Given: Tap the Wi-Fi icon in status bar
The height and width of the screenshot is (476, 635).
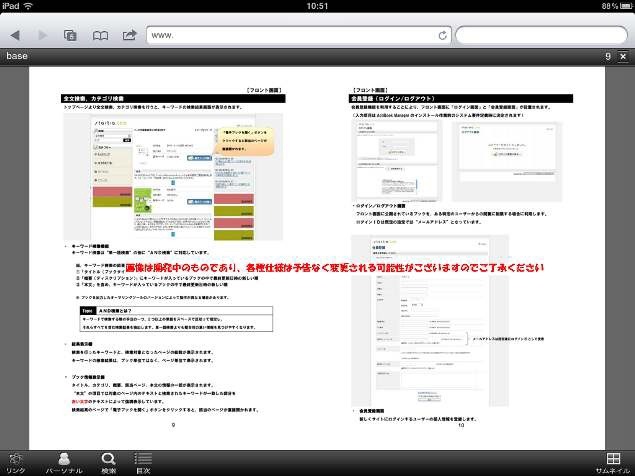Looking at the screenshot, I should coord(28,6).
